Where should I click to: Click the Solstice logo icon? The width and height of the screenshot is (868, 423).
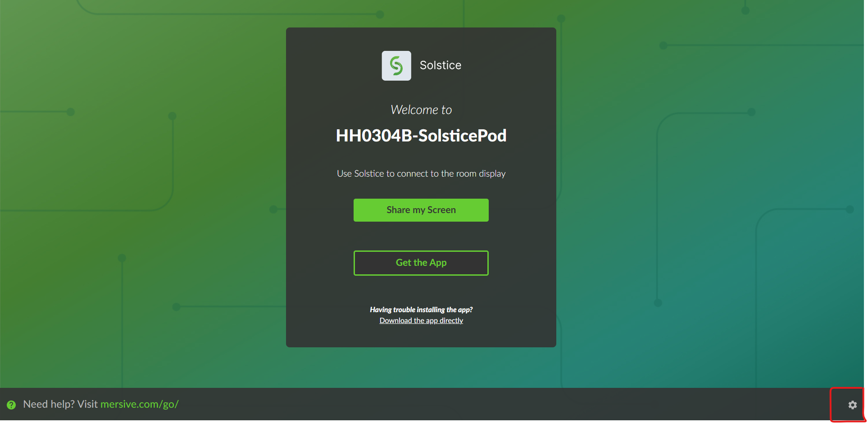pyautogui.click(x=396, y=66)
